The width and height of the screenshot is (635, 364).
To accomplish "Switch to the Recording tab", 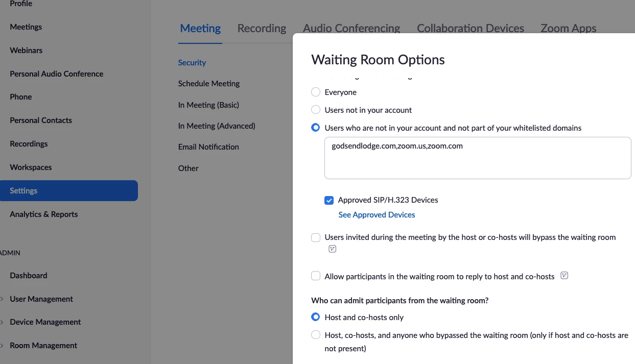I will point(262,29).
